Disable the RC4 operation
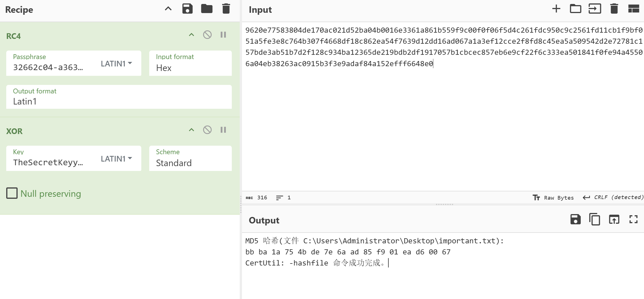Image resolution: width=644 pixels, height=299 pixels. click(207, 35)
